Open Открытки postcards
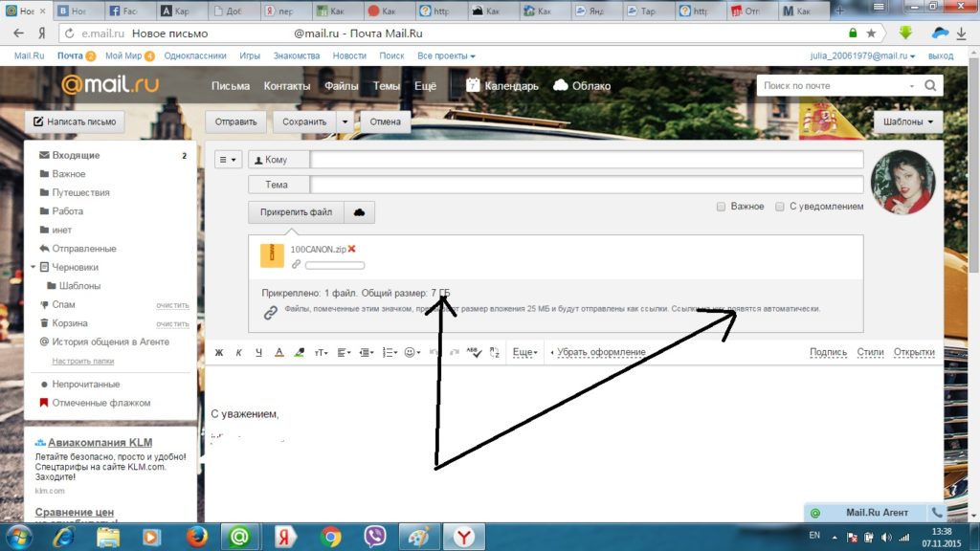This screenshot has height=551, width=980. pyautogui.click(x=914, y=352)
